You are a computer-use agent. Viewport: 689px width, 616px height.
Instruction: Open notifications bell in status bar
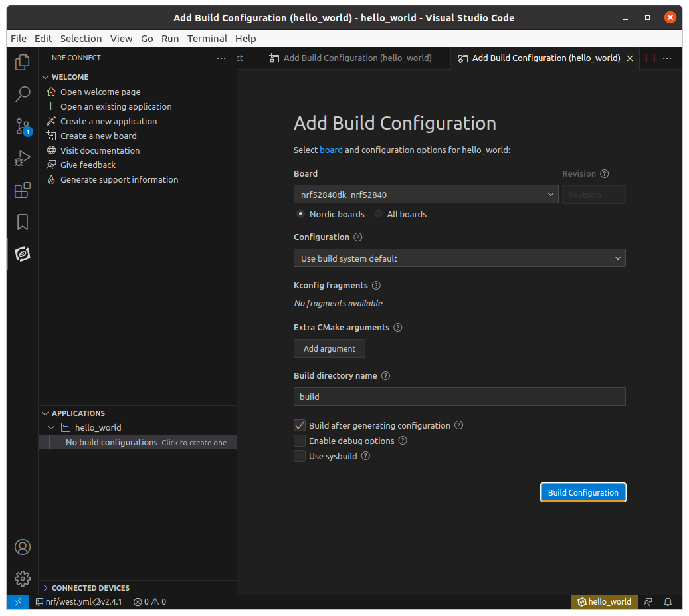668,602
